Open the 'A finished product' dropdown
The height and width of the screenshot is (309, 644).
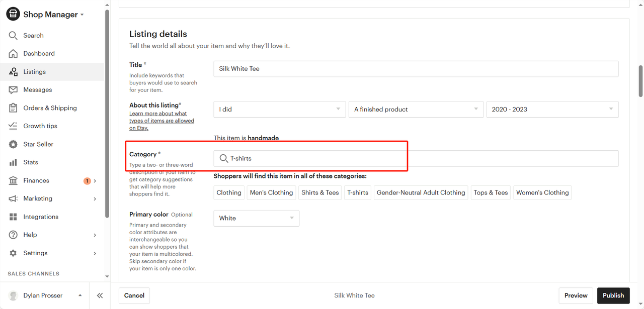pos(416,110)
